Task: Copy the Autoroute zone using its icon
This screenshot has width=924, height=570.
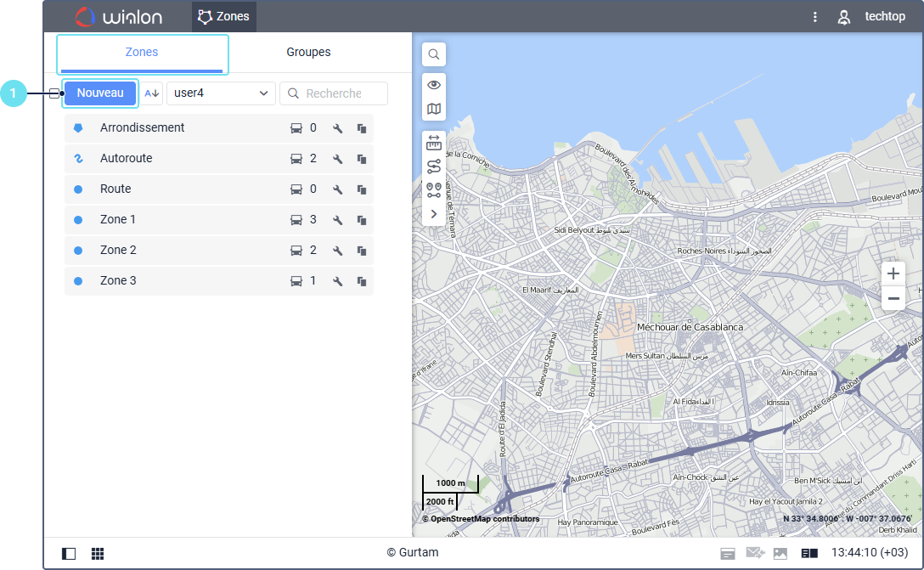Action: [362, 159]
